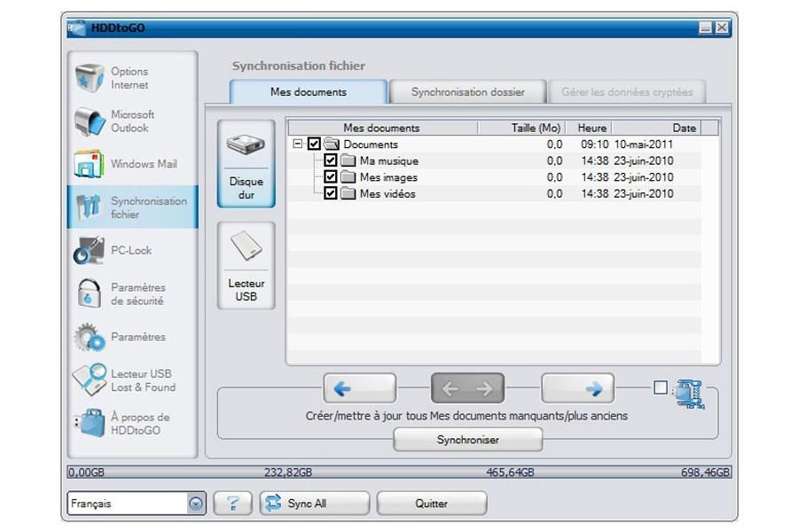Viewport: 798px width, 532px height.
Task: Open Windows Mail sidebar icon
Action: 89,164
